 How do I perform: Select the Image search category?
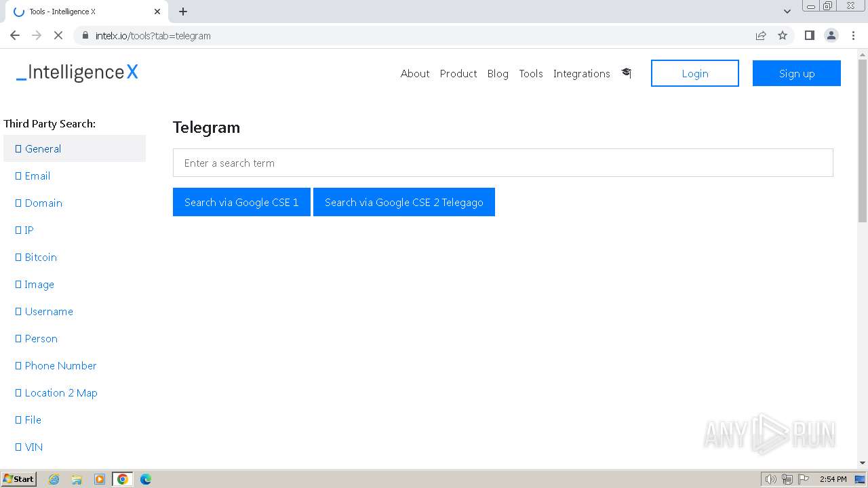click(x=75, y=284)
